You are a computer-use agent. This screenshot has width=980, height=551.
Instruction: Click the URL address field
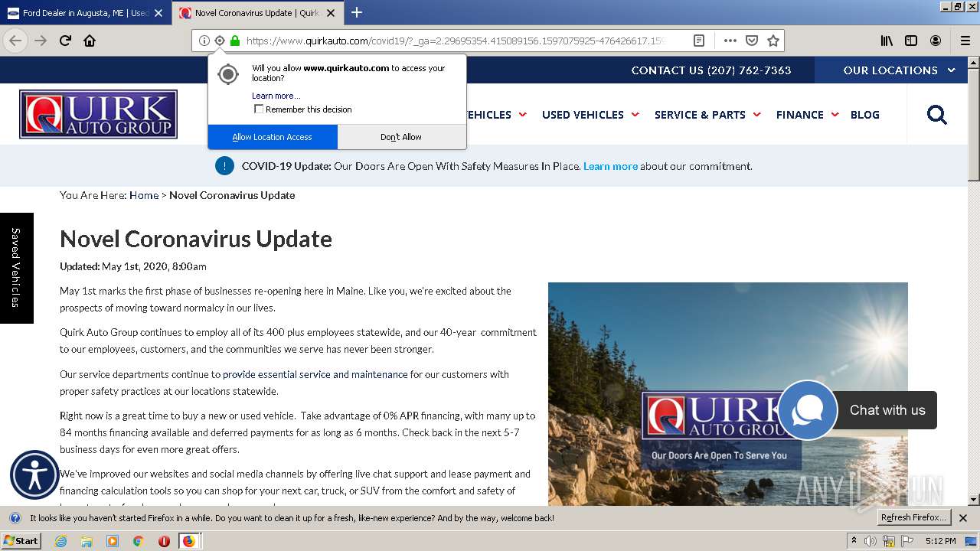tap(456, 41)
